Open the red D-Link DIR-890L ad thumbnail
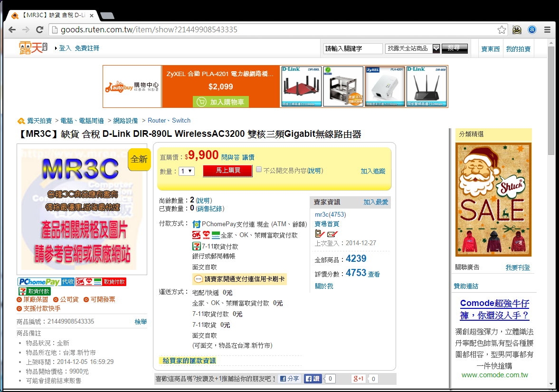The width and height of the screenshot is (559, 392). tap(301, 86)
